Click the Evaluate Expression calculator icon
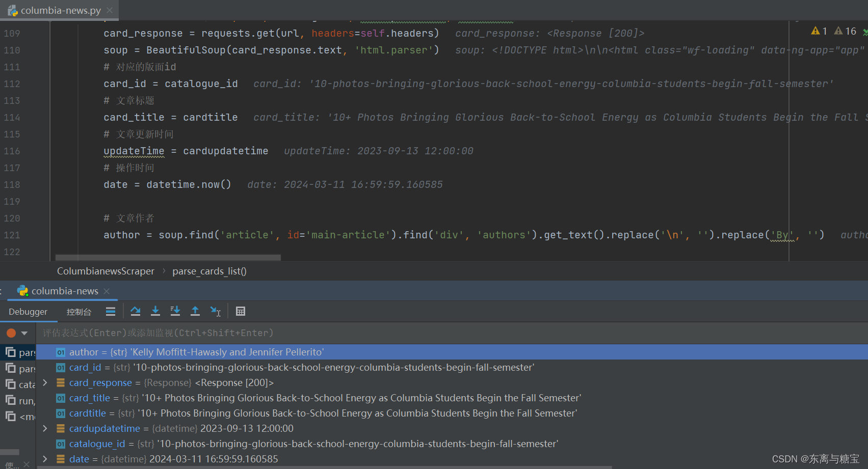Viewport: 868px width, 469px height. (241, 311)
